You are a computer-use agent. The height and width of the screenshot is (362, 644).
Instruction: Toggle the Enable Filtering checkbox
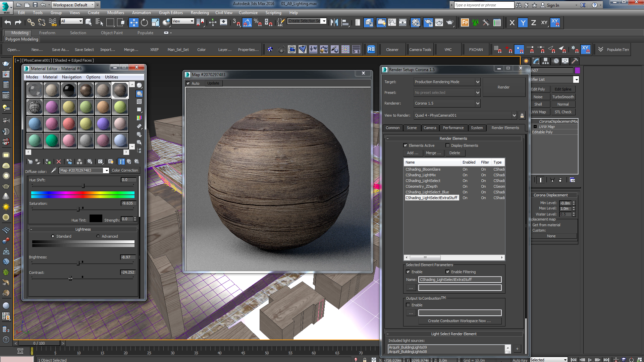pos(447,272)
